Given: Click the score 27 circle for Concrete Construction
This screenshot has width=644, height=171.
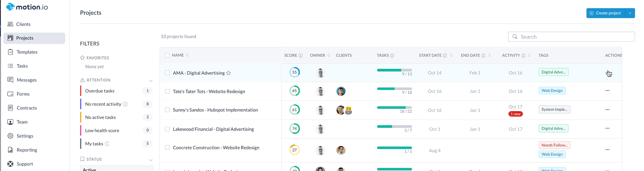Looking at the screenshot, I should point(294,150).
